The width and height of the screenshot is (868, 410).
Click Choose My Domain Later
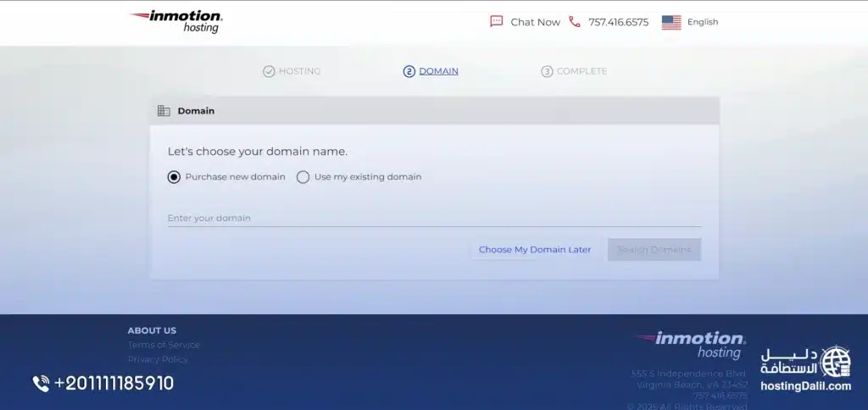(x=535, y=250)
